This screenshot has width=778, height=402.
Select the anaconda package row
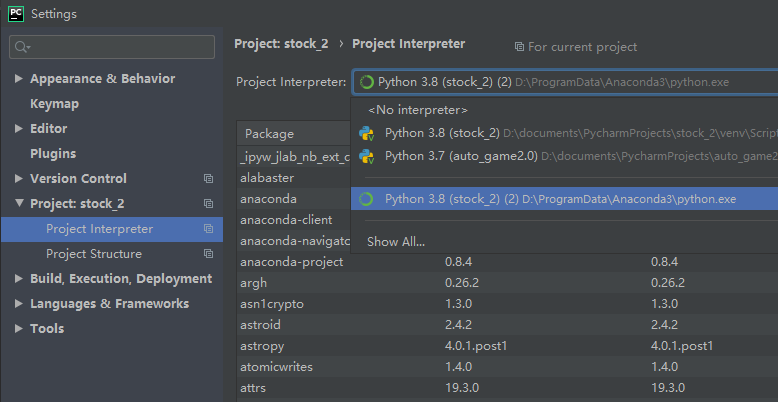point(294,199)
